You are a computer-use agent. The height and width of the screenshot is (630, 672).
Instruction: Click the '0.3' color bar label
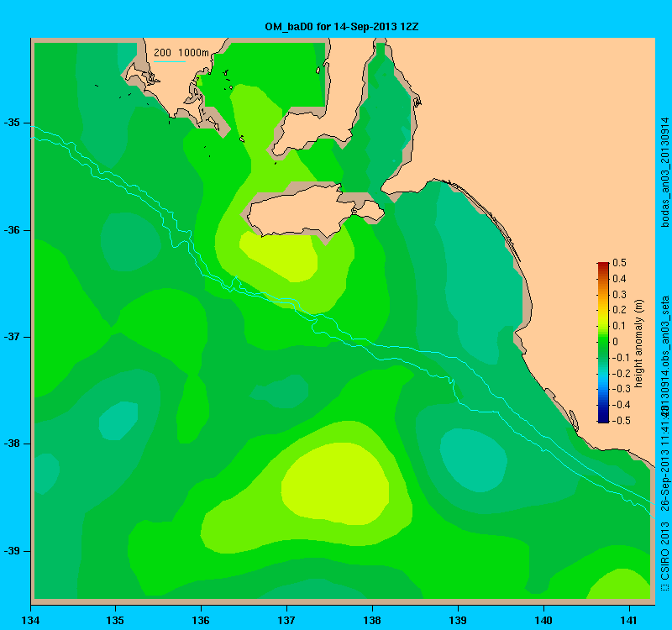click(x=619, y=295)
